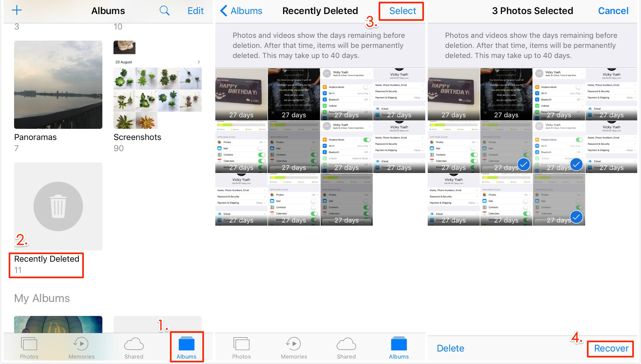The width and height of the screenshot is (641, 364).
Task: Tap the Recently Deleted album label
Action: click(x=47, y=259)
